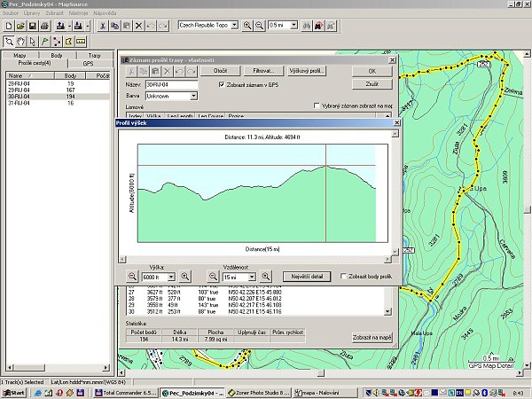532x399 pixels.
Task: Click Paste icon in track properties dialog
Action: [155, 71]
